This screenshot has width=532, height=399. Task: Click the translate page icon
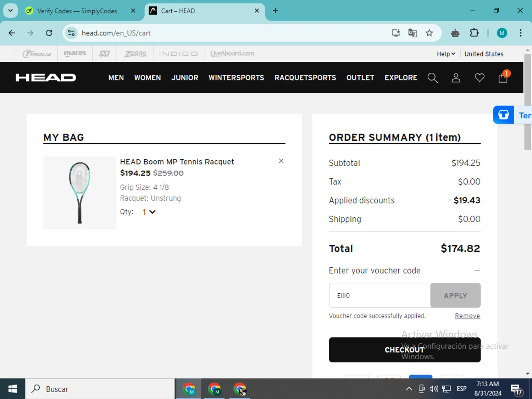(x=412, y=33)
